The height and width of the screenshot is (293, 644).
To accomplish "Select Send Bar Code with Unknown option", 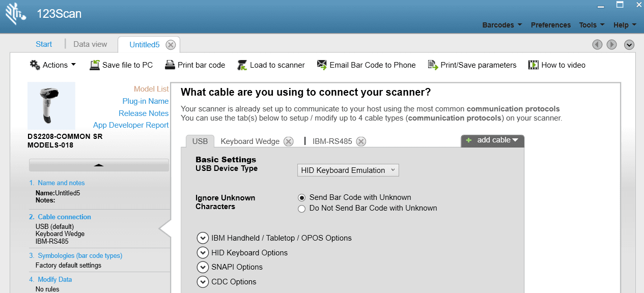I will tap(302, 197).
